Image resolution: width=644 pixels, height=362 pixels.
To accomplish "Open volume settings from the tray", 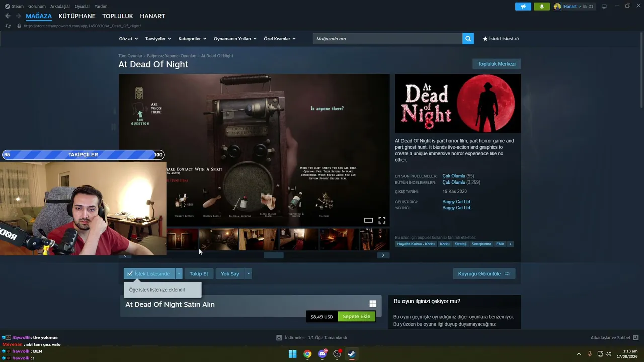I will click(608, 354).
